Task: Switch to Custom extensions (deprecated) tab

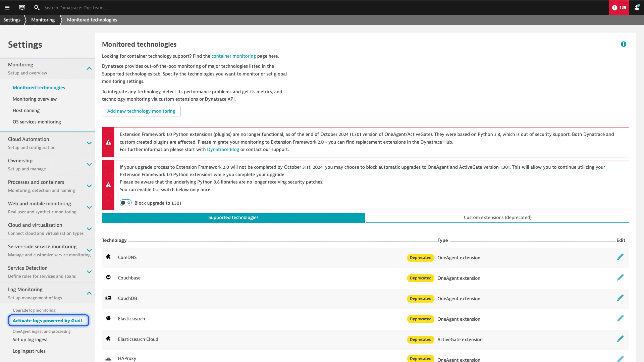Action: [497, 218]
